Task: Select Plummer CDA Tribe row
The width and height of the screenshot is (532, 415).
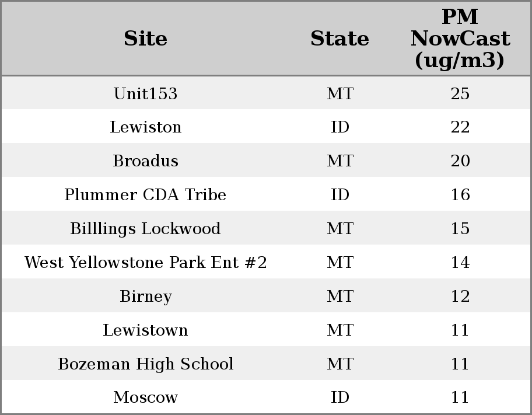Action: point(145,195)
